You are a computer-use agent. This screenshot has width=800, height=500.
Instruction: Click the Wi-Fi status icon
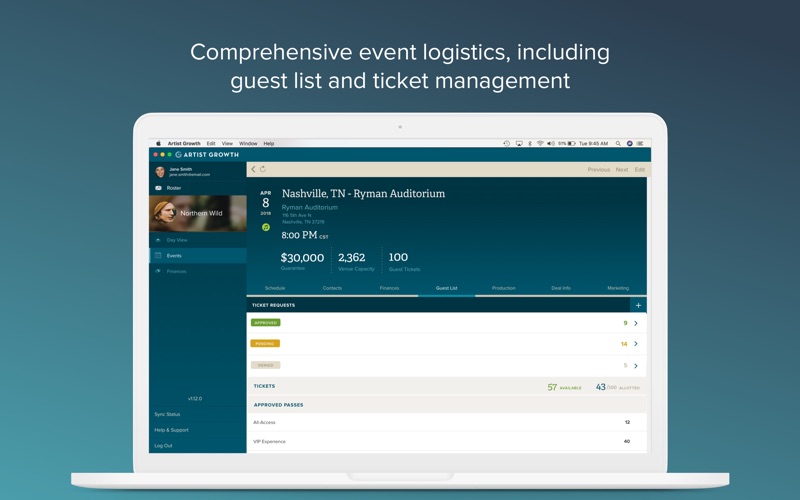pos(540,143)
